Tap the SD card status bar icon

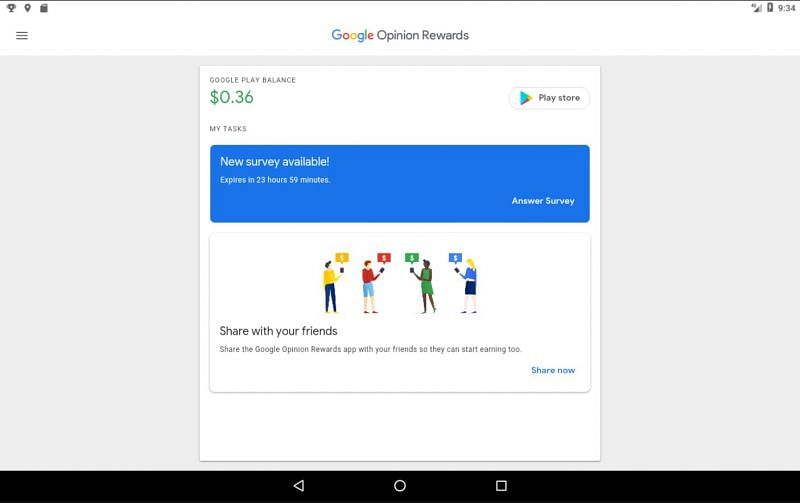(x=44, y=8)
